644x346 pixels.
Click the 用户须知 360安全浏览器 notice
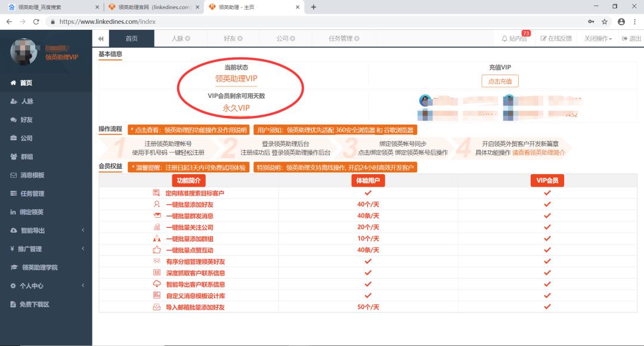coord(335,130)
